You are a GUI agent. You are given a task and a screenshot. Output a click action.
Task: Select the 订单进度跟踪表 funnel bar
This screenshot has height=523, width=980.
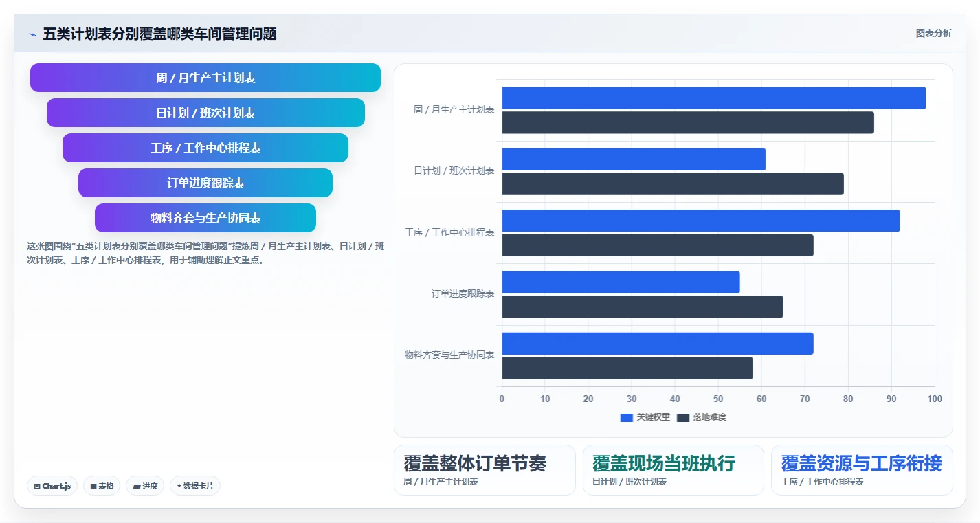click(x=205, y=183)
